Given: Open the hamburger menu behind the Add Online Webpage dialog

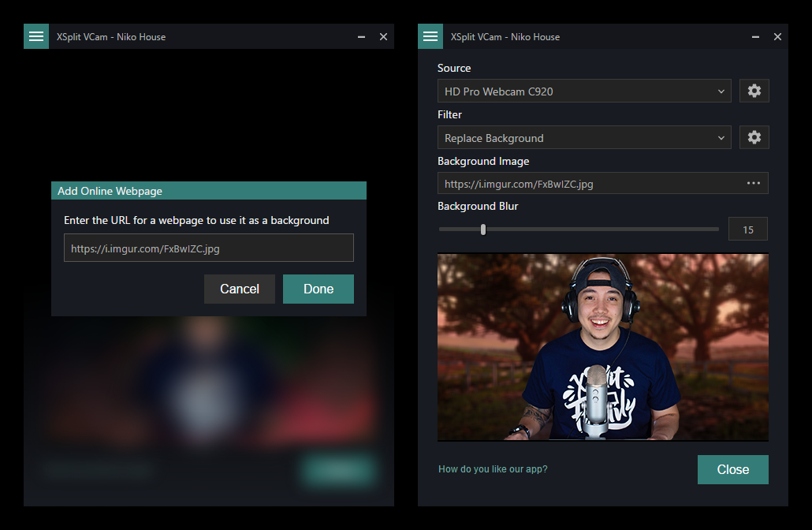Looking at the screenshot, I should 36,36.
